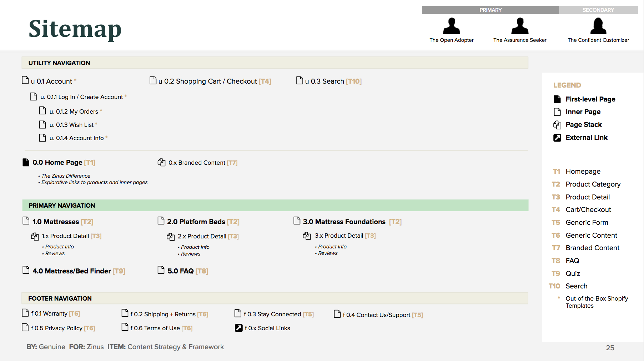This screenshot has height=361, width=644.
Task: Click the External Link icon in the Legend
Action: (557, 137)
